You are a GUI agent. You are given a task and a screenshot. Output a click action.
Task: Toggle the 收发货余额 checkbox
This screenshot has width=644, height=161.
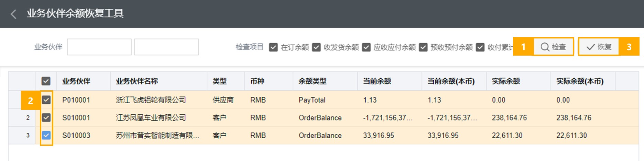click(x=316, y=47)
